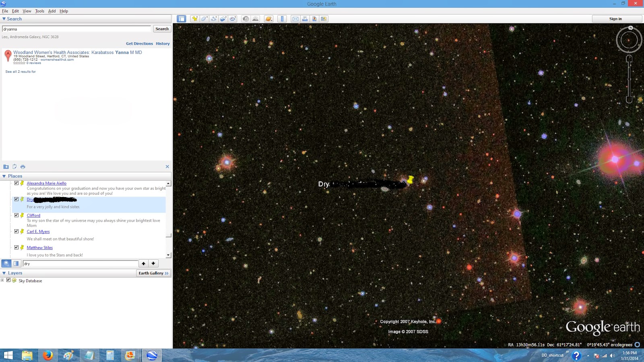Screen dimensions: 644x362
Task: Uncheck the Alexandra Marie Aiello placemark
Action: pos(17,183)
